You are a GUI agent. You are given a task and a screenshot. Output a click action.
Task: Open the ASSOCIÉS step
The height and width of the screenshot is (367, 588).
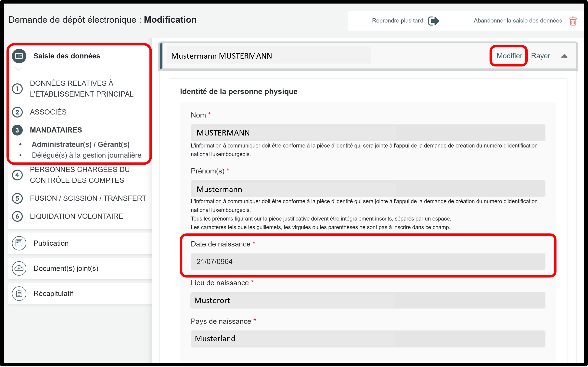pos(48,112)
